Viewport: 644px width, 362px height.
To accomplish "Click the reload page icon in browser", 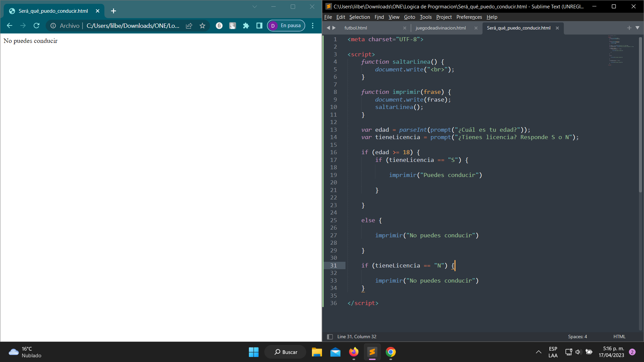I will (x=37, y=25).
